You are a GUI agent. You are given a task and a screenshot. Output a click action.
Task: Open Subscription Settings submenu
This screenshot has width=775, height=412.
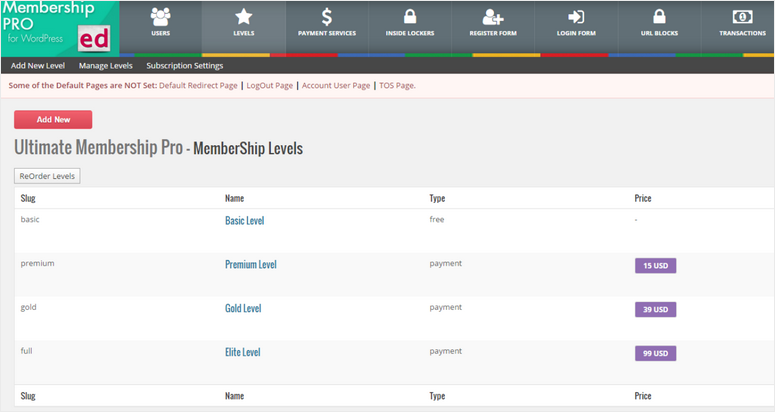pyautogui.click(x=184, y=66)
